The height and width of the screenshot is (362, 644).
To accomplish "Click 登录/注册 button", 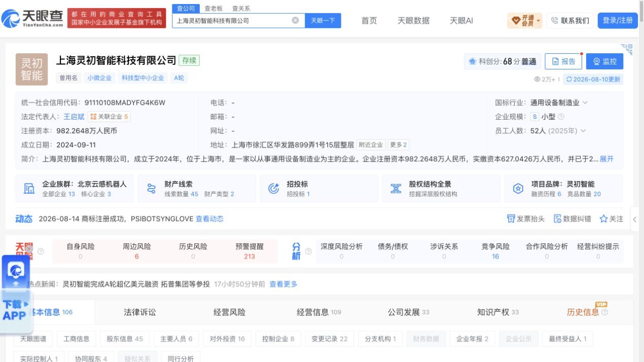I will click(618, 21).
